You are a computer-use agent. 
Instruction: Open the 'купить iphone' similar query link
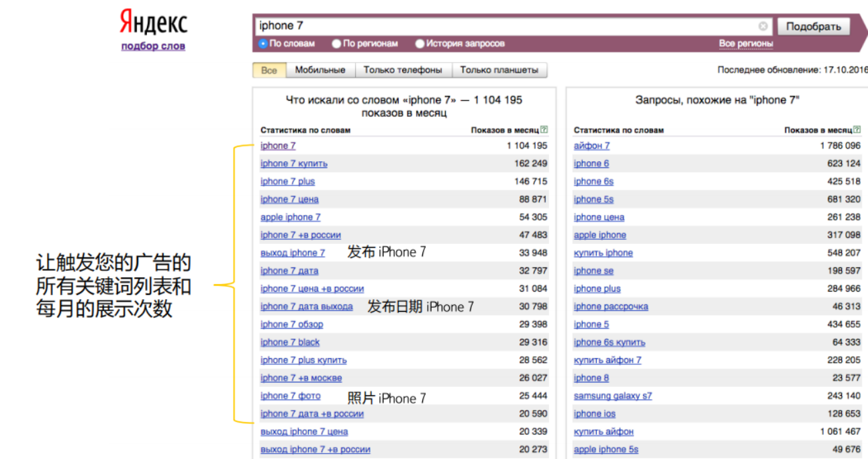[x=604, y=253]
